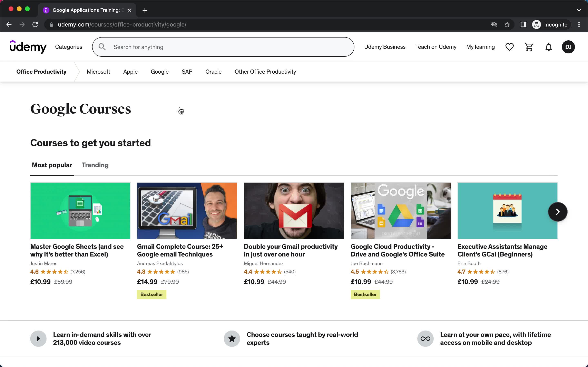This screenshot has width=588, height=367.
Task: Open the Microsoft office productivity dropdown
Action: [x=98, y=71]
